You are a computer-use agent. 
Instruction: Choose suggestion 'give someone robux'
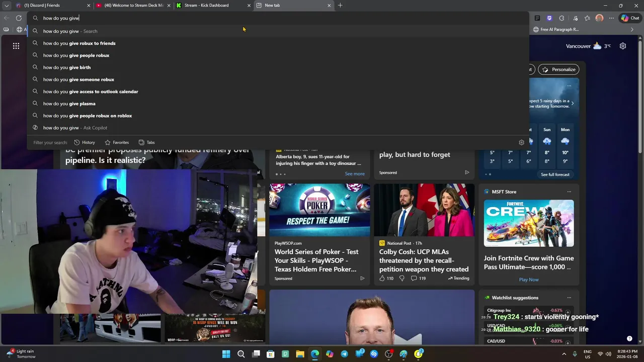[x=278, y=79]
